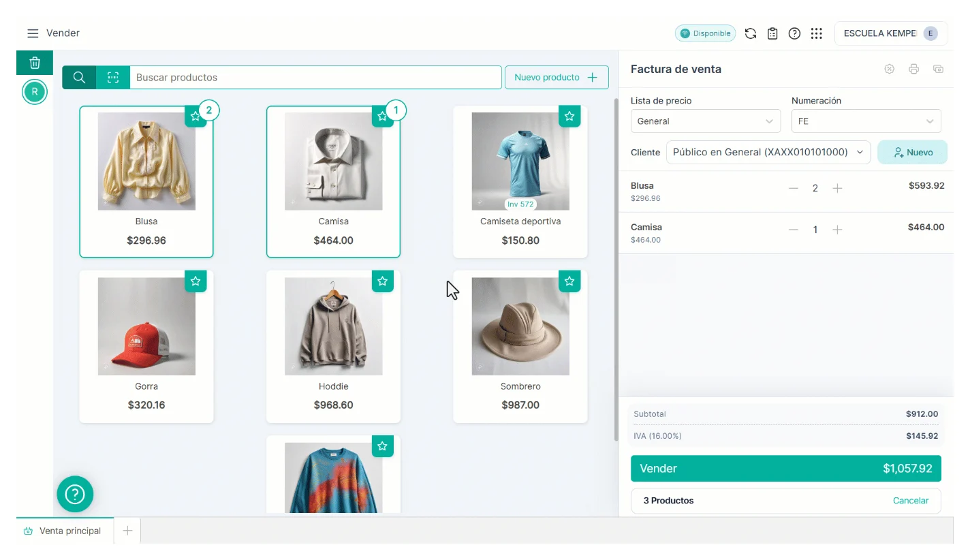Click Nuevo to add a client
The height and width of the screenshot is (560, 970).
912,152
